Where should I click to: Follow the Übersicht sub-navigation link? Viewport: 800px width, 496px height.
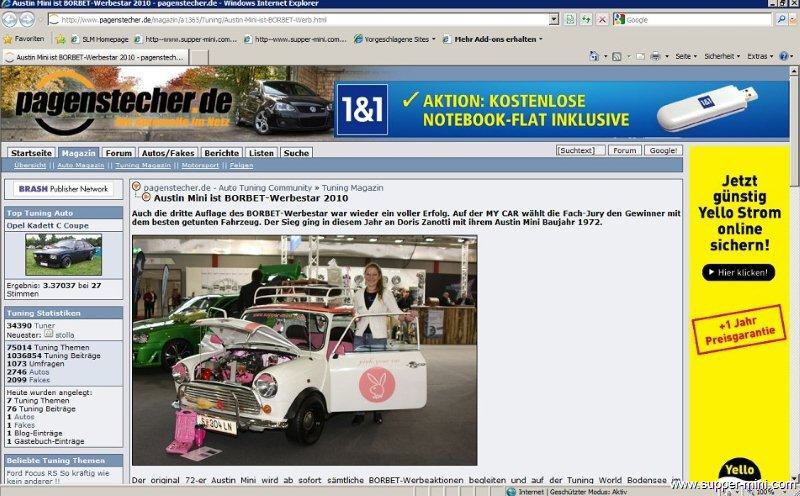pyautogui.click(x=30, y=165)
